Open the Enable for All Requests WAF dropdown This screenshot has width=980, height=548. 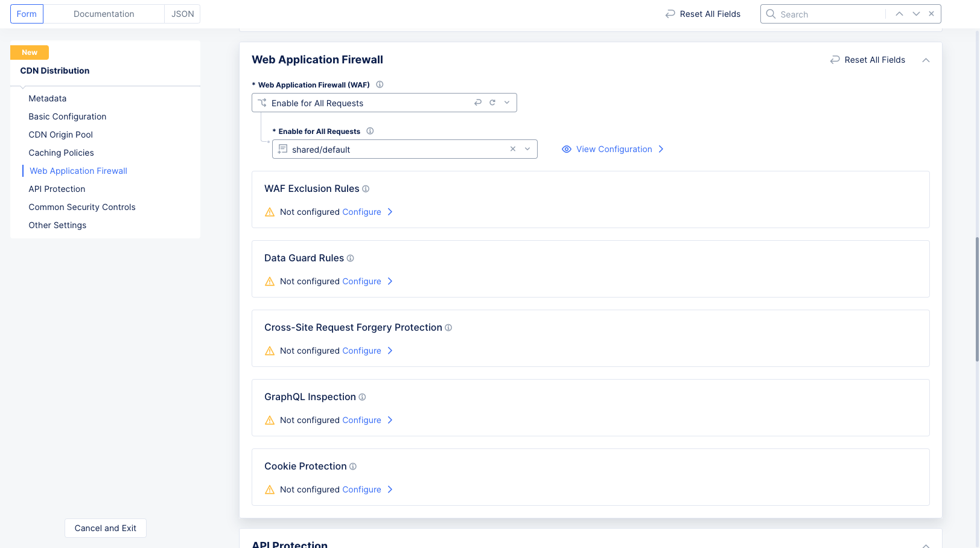(507, 103)
